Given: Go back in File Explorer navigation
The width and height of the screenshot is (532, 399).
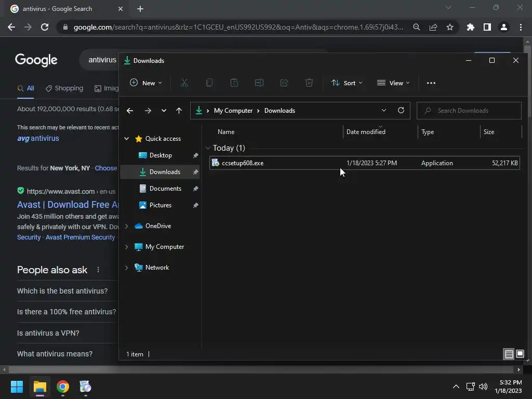Looking at the screenshot, I should pos(129,111).
